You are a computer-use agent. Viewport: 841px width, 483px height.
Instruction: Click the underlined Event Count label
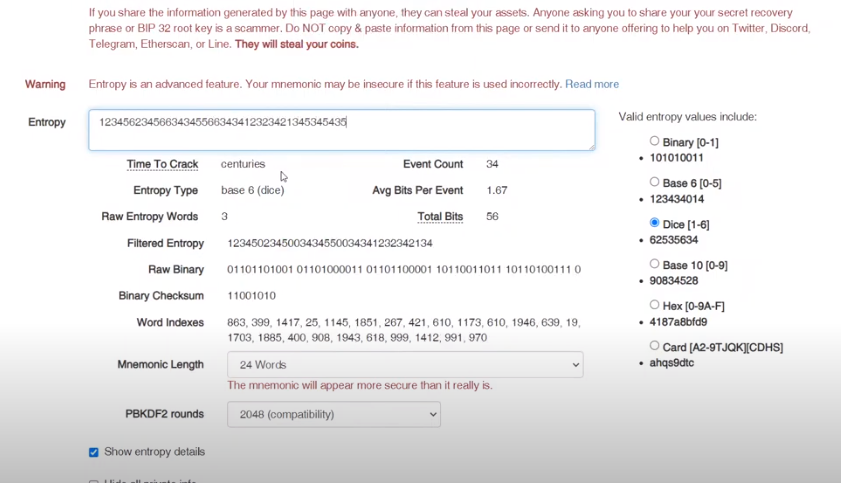(433, 164)
